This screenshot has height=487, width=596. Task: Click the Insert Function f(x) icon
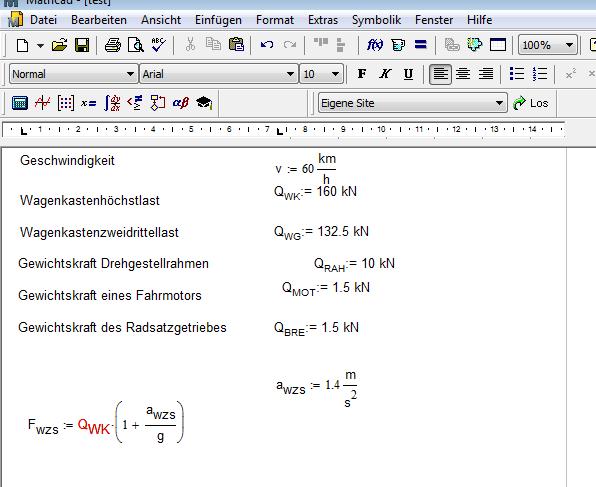pyautogui.click(x=375, y=45)
